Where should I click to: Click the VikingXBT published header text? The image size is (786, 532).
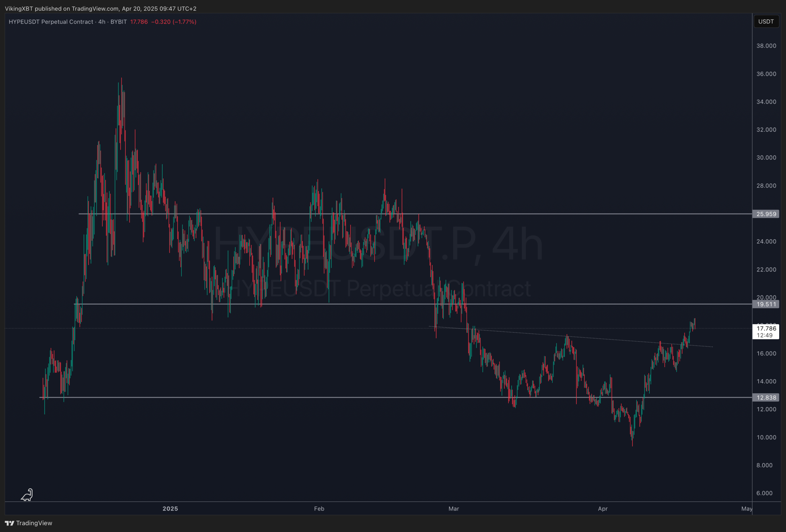[x=100, y=9]
